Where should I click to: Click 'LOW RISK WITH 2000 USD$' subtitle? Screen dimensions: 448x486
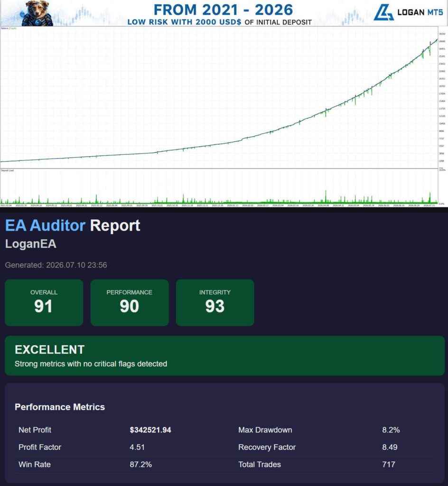tap(184, 22)
